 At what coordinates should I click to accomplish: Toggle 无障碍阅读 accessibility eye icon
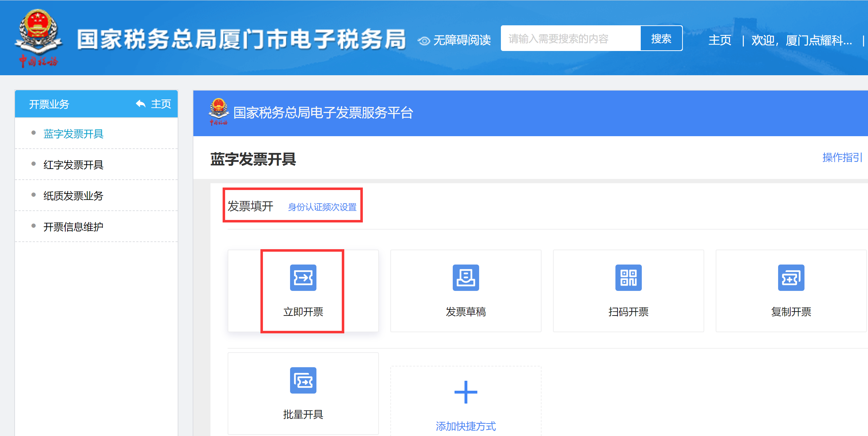[x=424, y=41]
